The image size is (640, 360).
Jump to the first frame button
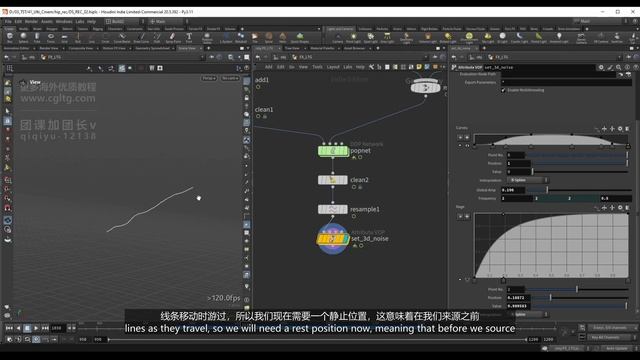pyautogui.click(x=9, y=328)
